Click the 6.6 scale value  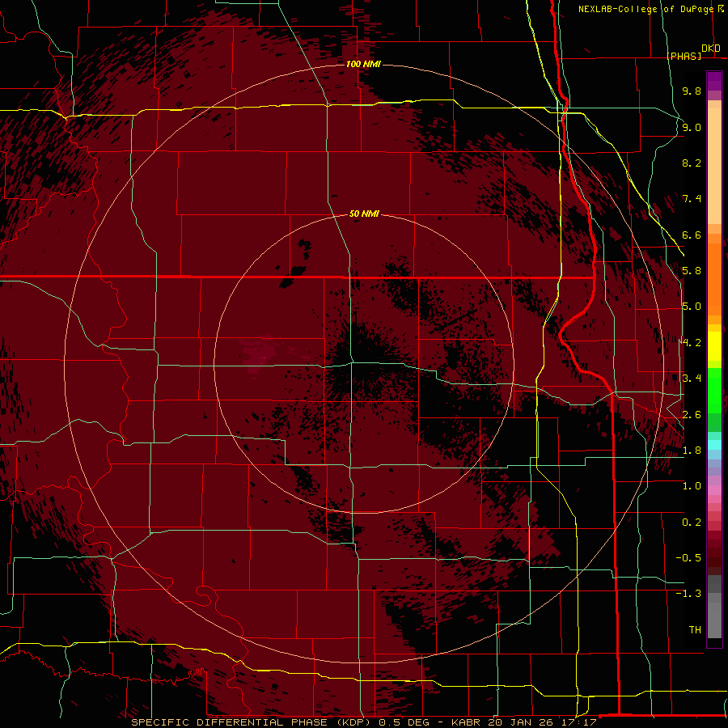(692, 235)
